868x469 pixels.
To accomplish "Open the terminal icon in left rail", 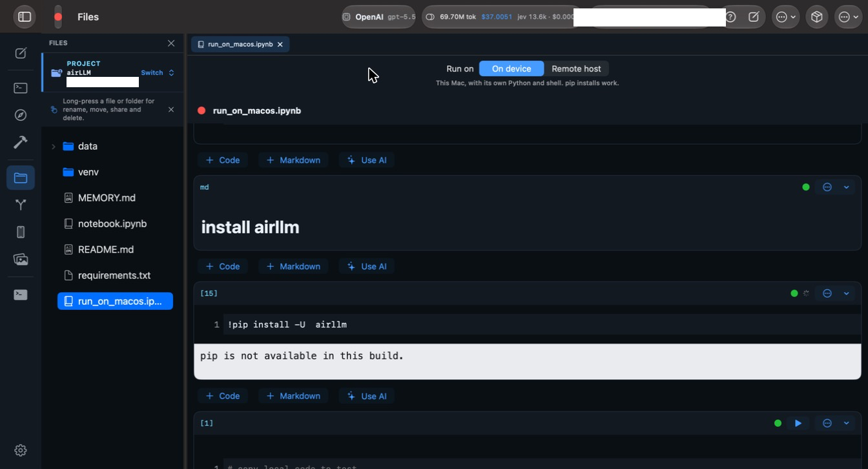I will 21,88.
